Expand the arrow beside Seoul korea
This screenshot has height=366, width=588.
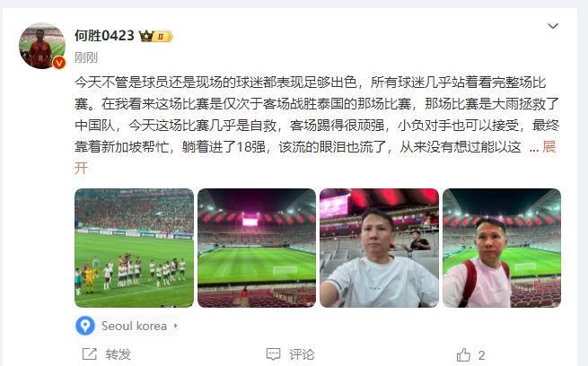(175, 326)
